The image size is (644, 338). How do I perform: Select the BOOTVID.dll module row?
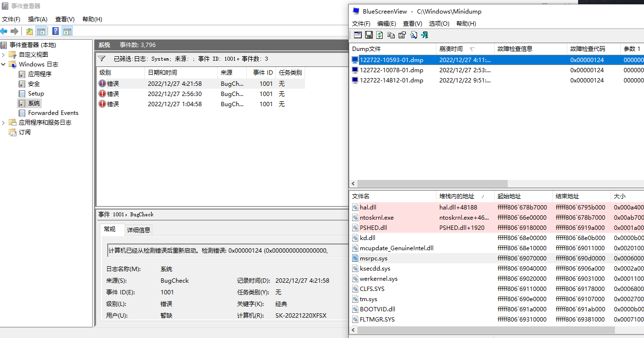point(497,309)
